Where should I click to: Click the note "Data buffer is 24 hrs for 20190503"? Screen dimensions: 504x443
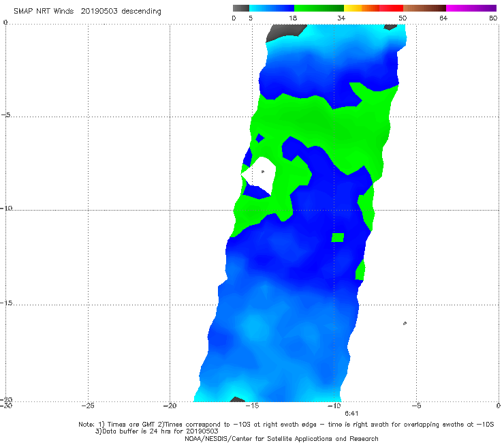pyautogui.click(x=160, y=431)
